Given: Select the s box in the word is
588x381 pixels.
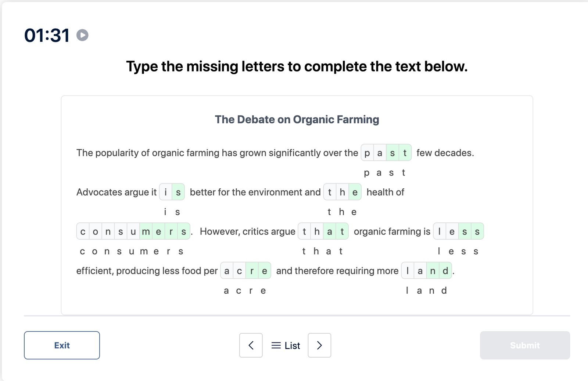Looking at the screenshot, I should 178,192.
